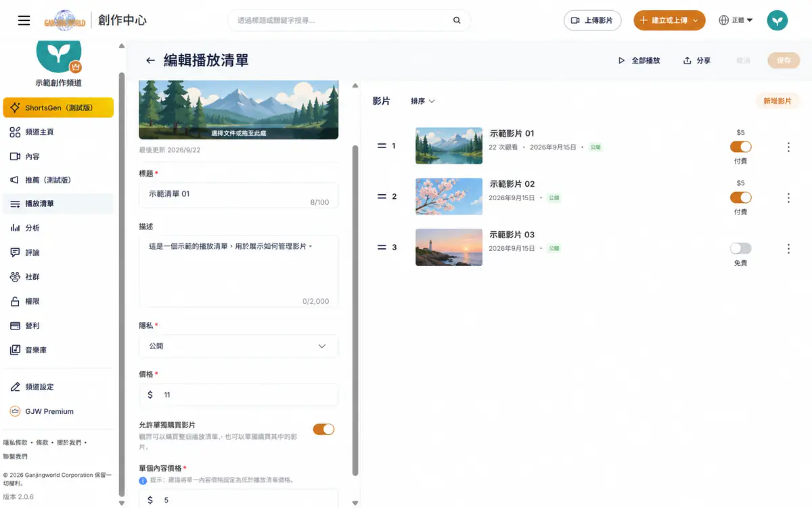Toggle 允許單獨購買影片 switch
The image size is (812, 508).
pyautogui.click(x=323, y=429)
